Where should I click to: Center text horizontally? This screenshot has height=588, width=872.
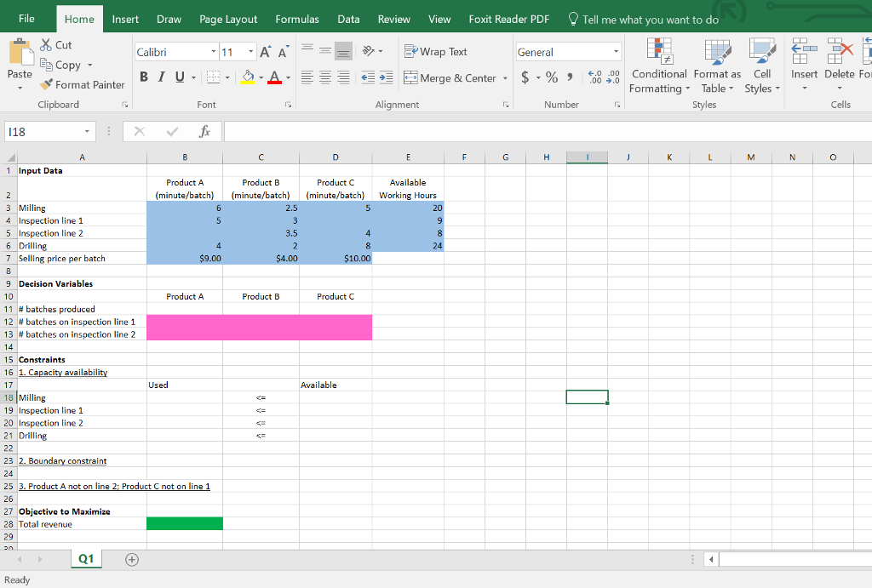point(325,77)
